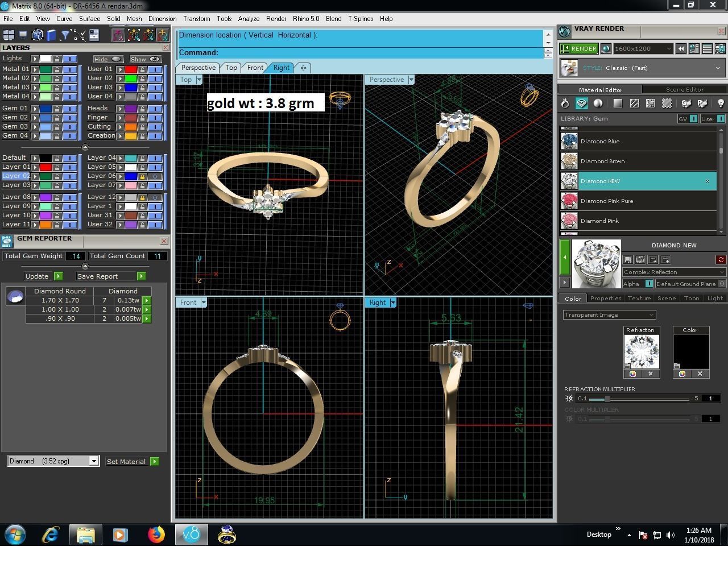728x584 pixels.
Task: Click the four-viewport layout icon in the toolbar
Action: point(9,35)
